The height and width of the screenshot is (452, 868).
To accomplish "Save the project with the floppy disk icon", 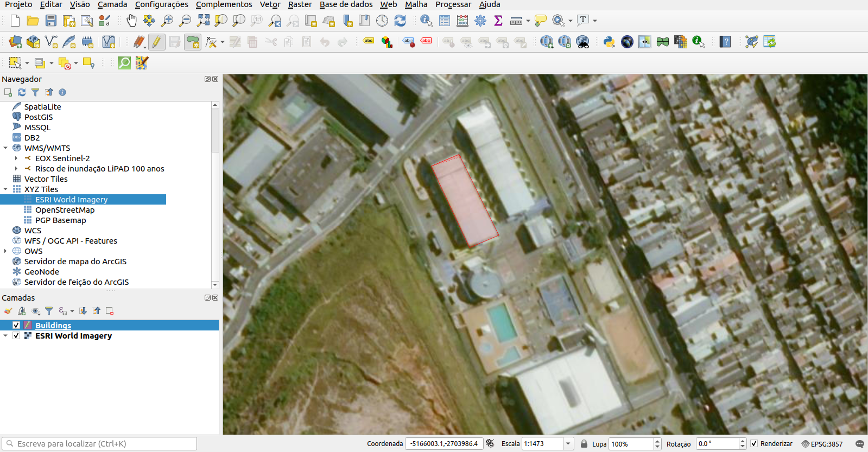I will [51, 21].
